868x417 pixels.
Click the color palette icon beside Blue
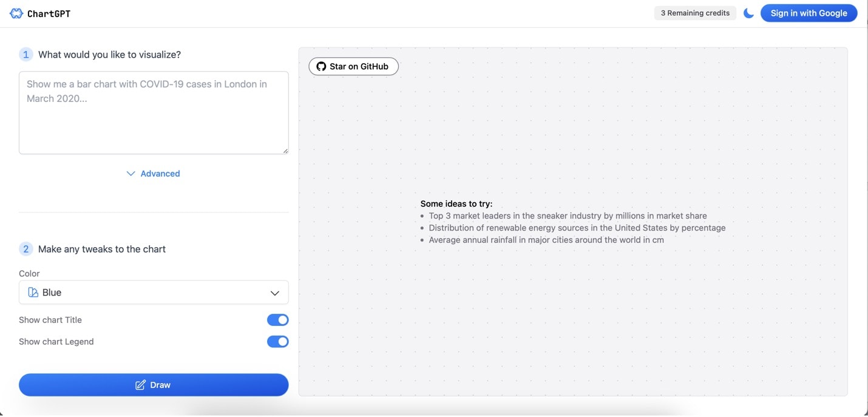[x=33, y=293]
